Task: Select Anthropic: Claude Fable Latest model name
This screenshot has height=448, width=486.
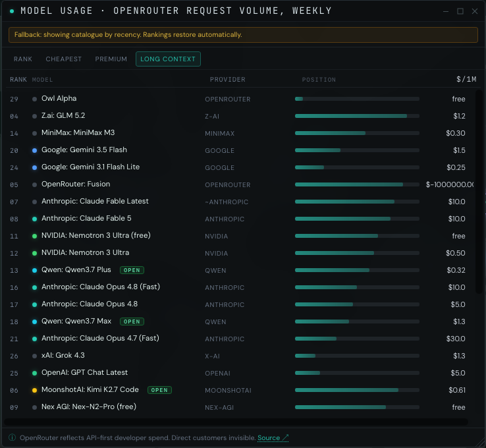Action: coord(95,201)
